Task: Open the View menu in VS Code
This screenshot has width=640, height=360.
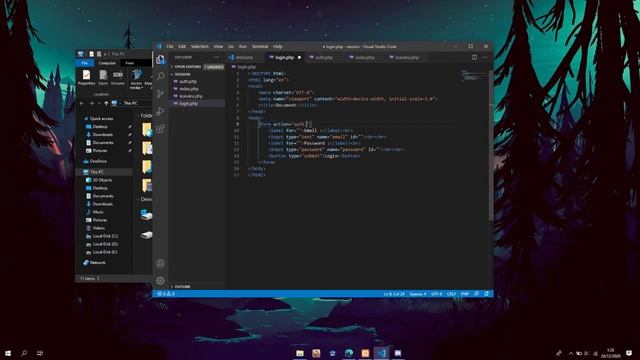Action: point(218,47)
